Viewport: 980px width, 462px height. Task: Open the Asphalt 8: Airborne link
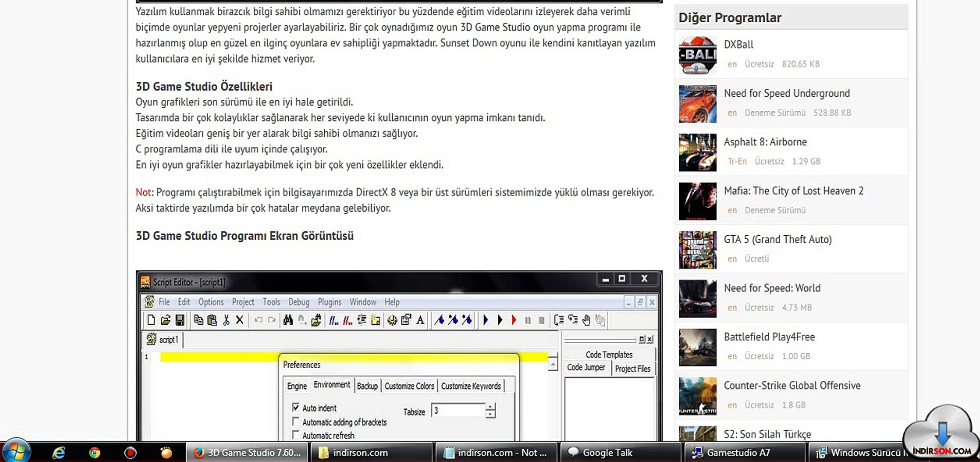765,142
